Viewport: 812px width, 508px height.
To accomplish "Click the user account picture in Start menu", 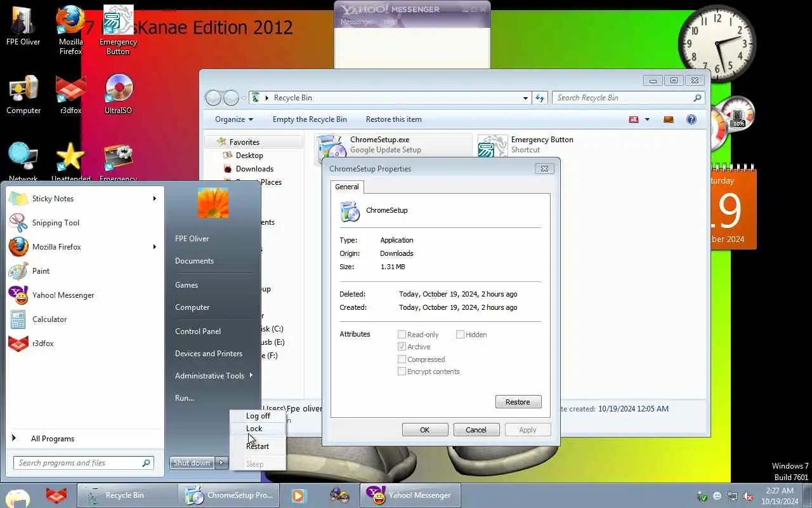I will tap(213, 203).
